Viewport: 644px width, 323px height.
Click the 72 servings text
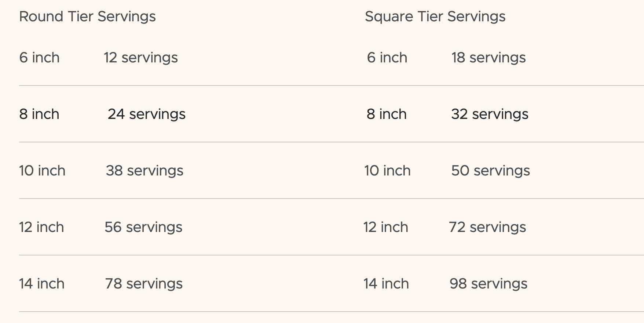click(487, 227)
